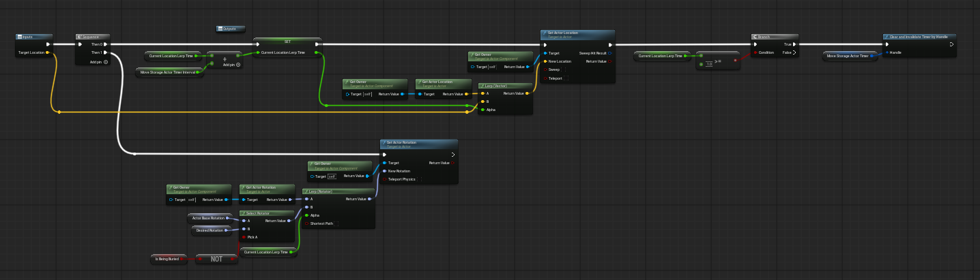The image size is (980, 280).
Task: Select the Outputs node icon
Action: click(x=220, y=29)
